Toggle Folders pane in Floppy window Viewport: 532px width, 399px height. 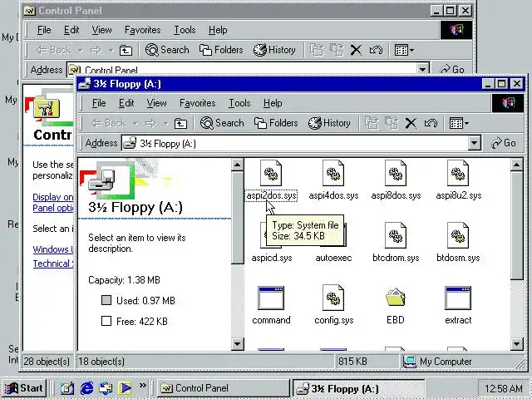(276, 123)
